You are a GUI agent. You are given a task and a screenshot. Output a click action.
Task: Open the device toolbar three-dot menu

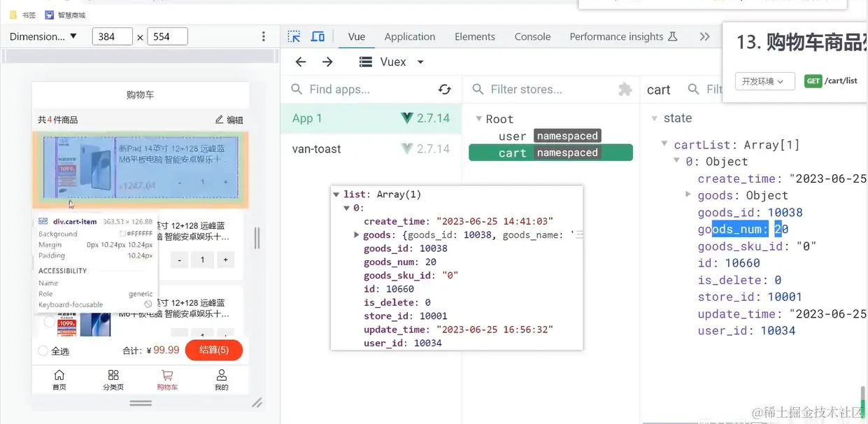(264, 36)
